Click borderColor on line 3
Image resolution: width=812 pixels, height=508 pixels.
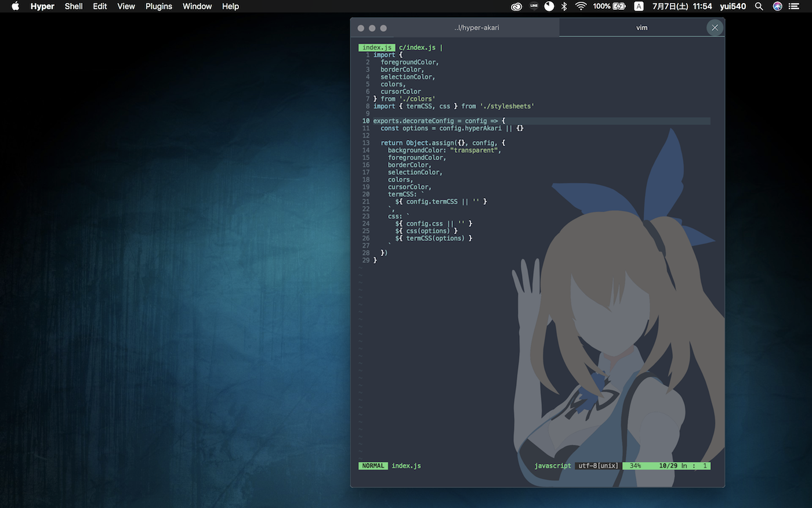coord(402,70)
